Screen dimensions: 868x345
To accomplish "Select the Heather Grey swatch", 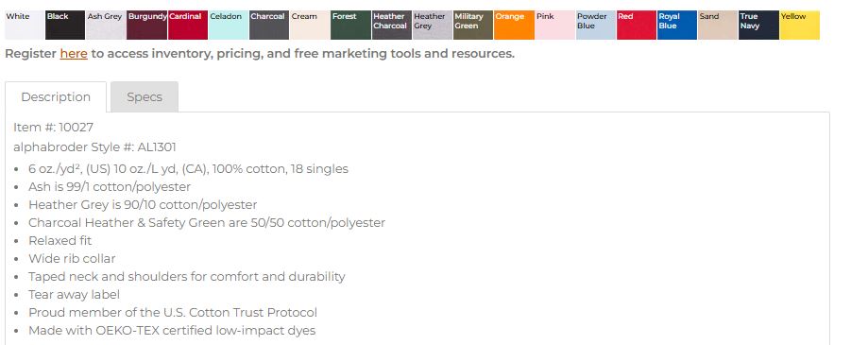I will point(433,25).
